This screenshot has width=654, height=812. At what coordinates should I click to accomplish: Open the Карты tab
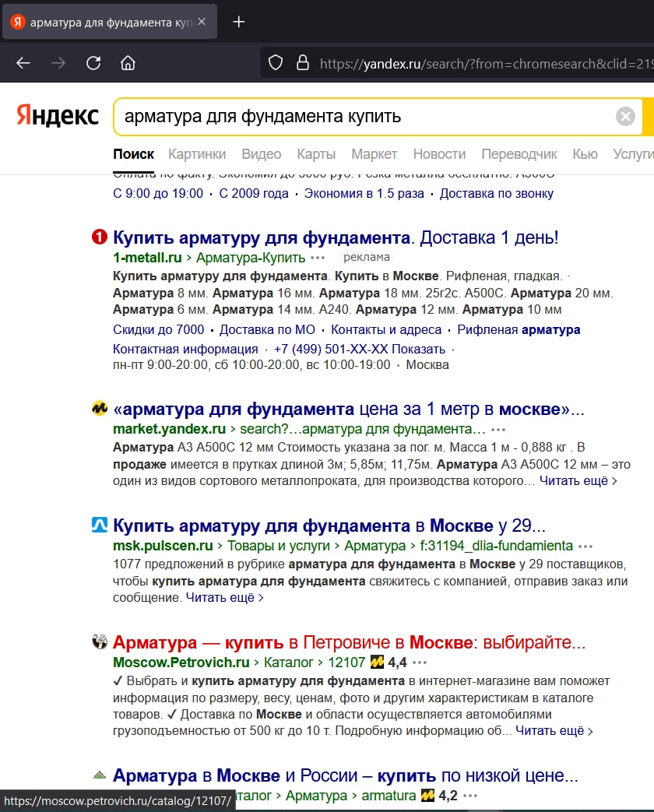[316, 154]
